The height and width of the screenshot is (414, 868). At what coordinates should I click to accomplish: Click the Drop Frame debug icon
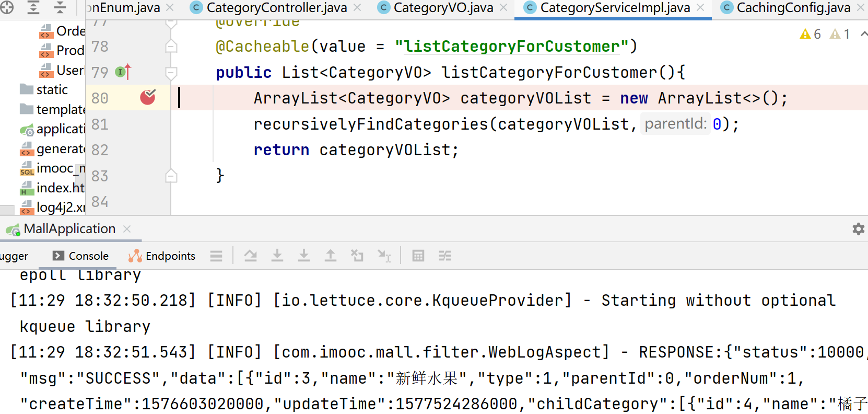[357, 256]
